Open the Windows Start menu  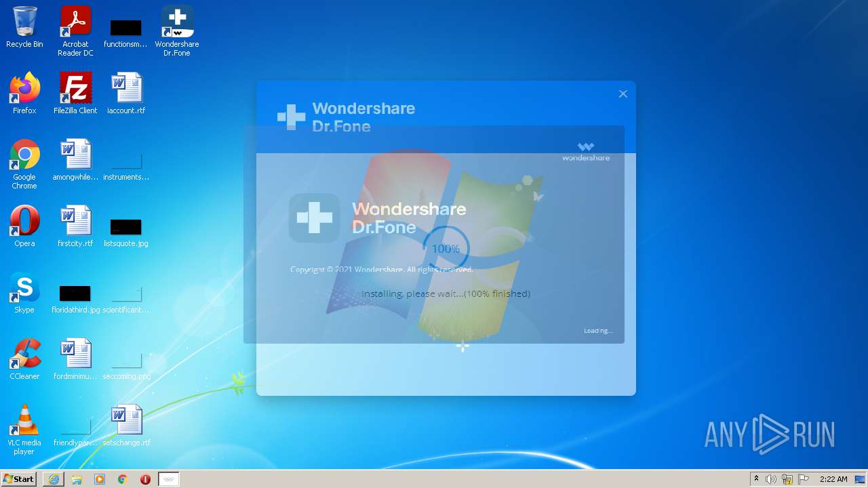pos(18,479)
